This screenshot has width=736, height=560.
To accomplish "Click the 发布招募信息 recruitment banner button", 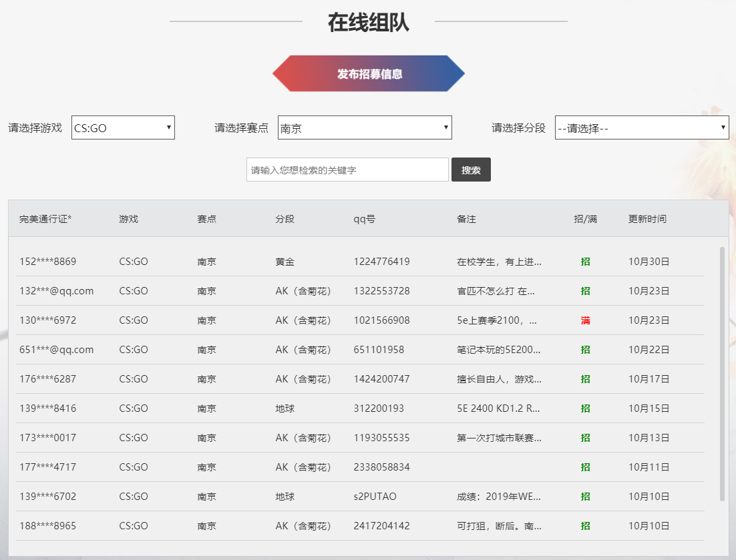I will (x=368, y=74).
